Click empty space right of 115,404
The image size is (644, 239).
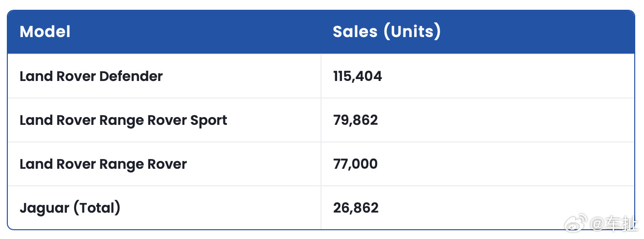click(507, 76)
